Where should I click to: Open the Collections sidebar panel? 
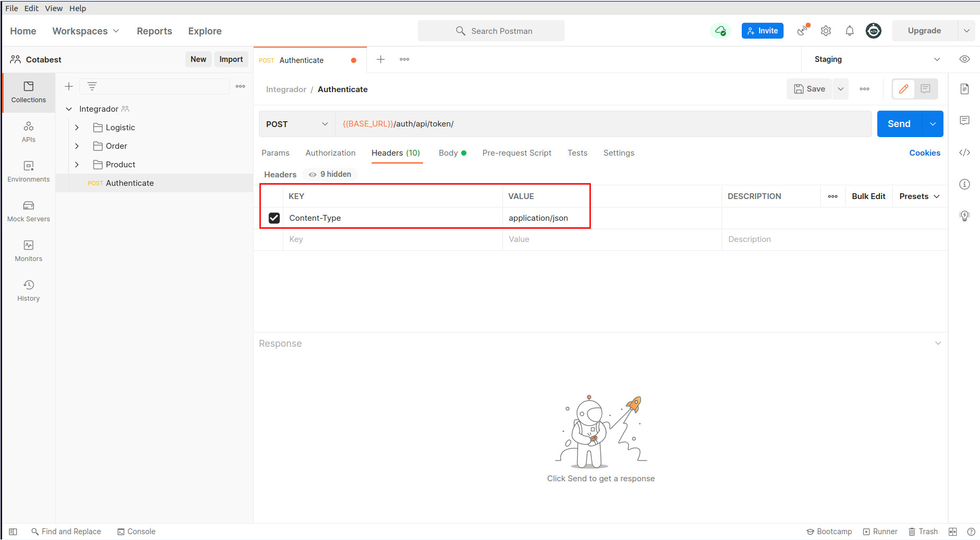click(29, 92)
